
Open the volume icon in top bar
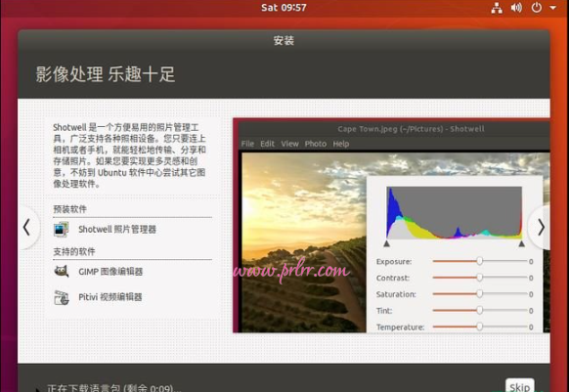[516, 8]
